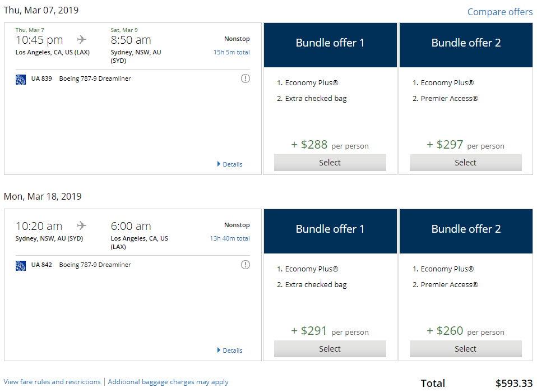Expand Details for the Sydney to Los Angeles flight
The image size is (537, 392).
[230, 351]
